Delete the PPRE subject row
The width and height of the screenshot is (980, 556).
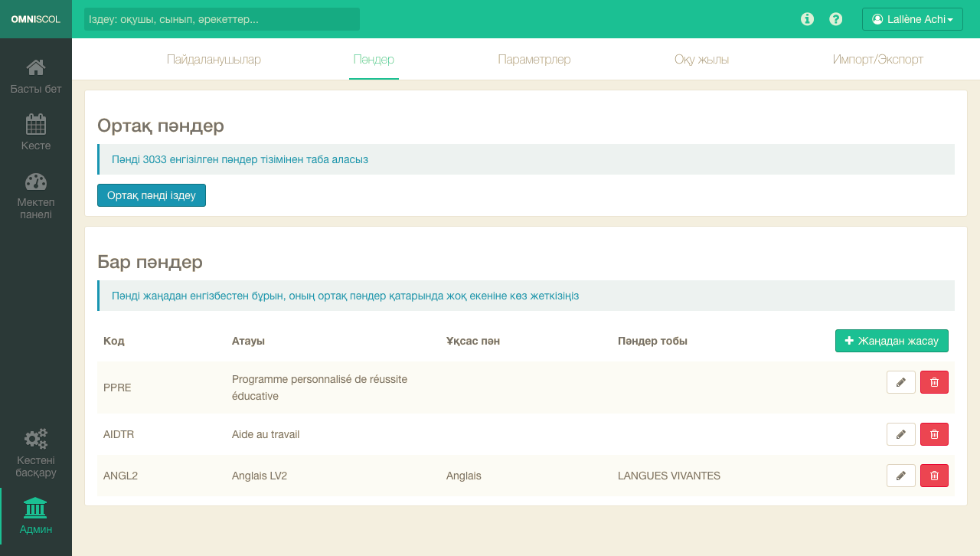[x=934, y=382]
